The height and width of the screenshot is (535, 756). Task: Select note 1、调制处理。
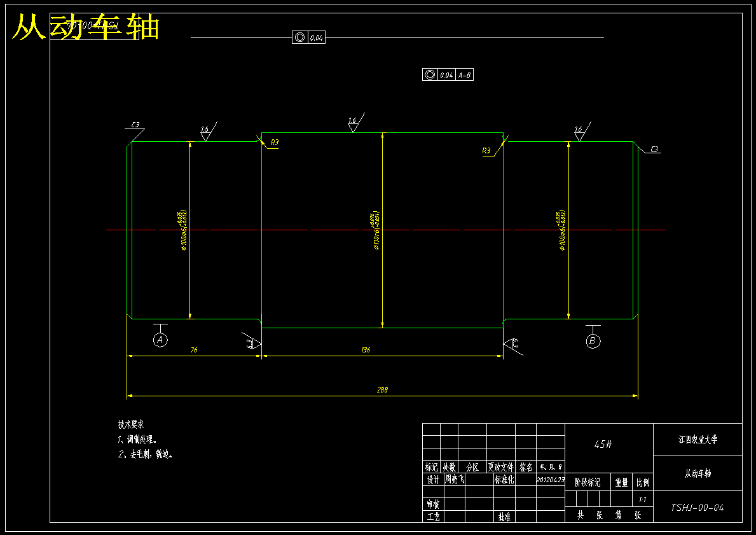[138, 440]
